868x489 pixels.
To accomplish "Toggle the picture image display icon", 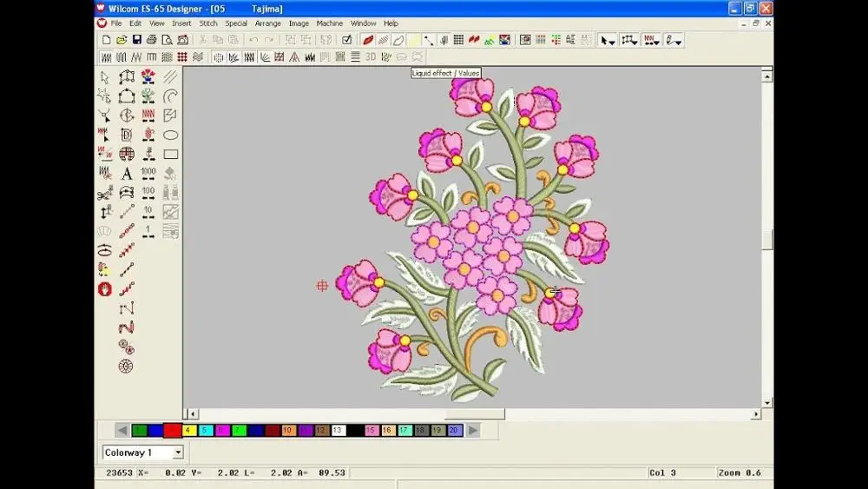I will pos(505,40).
